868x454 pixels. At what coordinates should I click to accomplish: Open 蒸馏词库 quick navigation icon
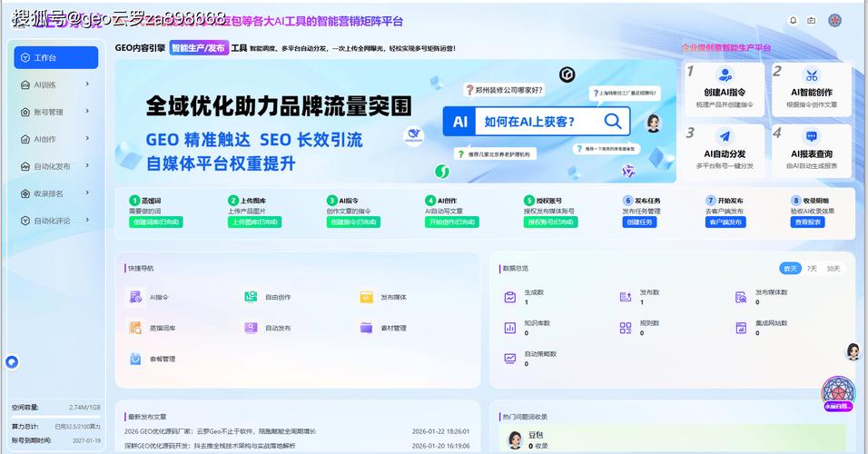point(135,328)
